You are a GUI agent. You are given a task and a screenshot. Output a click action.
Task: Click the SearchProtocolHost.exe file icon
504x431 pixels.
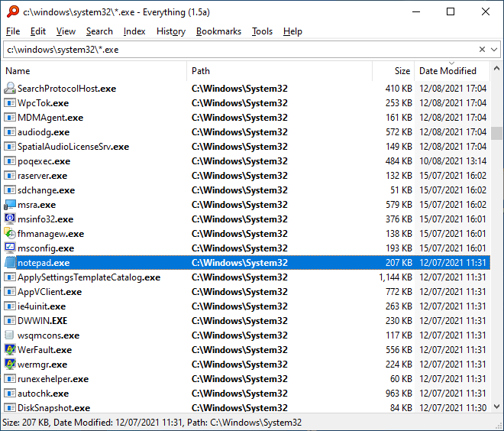coord(10,88)
